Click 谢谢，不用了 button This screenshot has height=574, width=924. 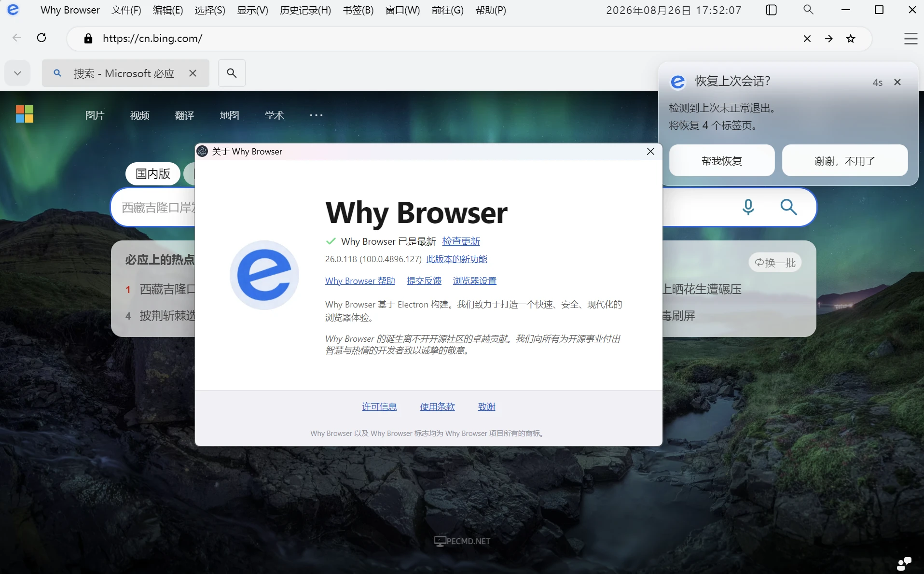coord(844,161)
